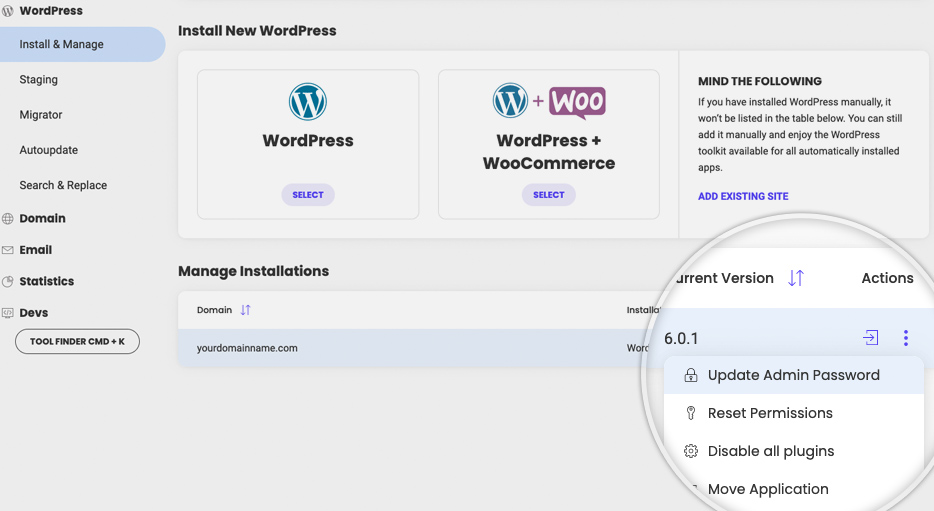This screenshot has height=511, width=934.
Task: Click the WordPress logo in install card
Action: [x=308, y=102]
